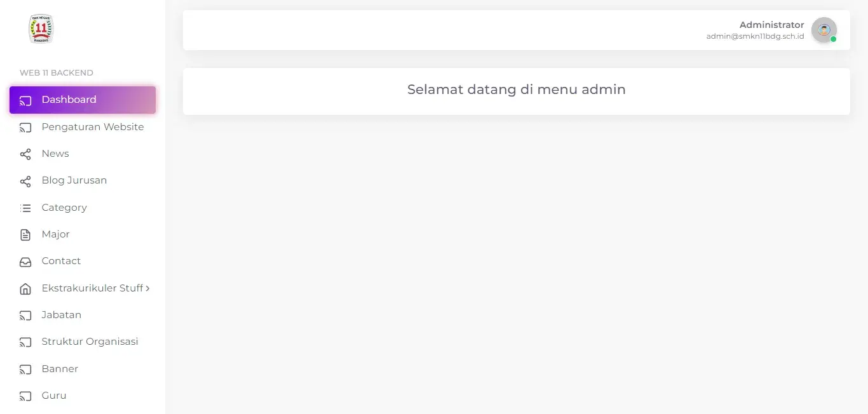Click the share icon beside News
868x414 pixels.
point(25,154)
